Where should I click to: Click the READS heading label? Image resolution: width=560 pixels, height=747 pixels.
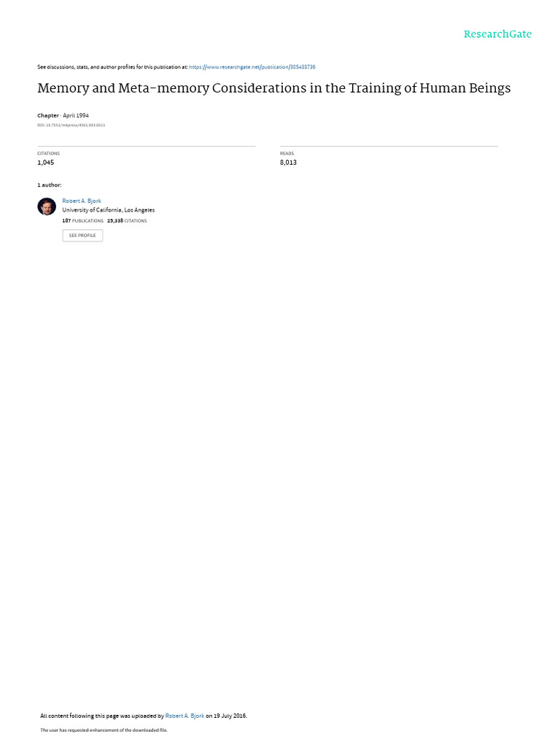coord(287,153)
